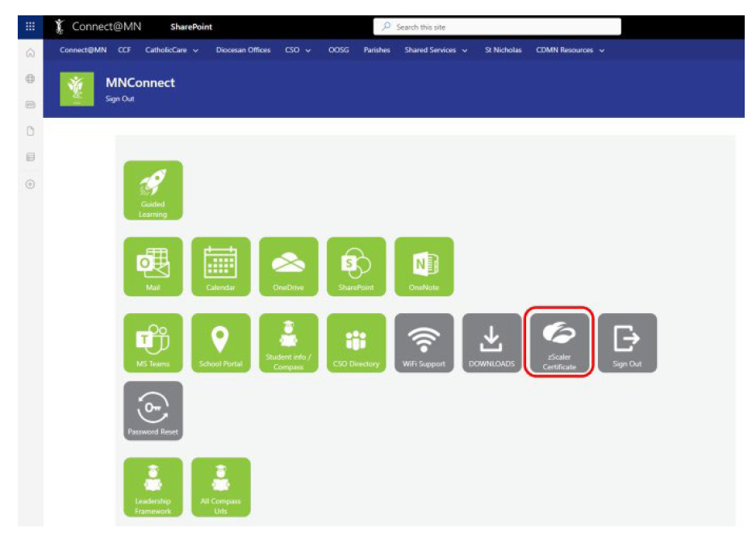756x557 pixels.
Task: Click the Sign Out link under MNConnect
Action: (x=120, y=99)
